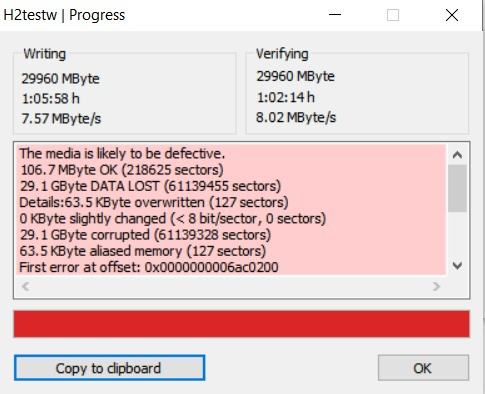
Task: Click the '29.1 GByte DATA LOST' line
Action: pyautogui.click(x=150, y=186)
